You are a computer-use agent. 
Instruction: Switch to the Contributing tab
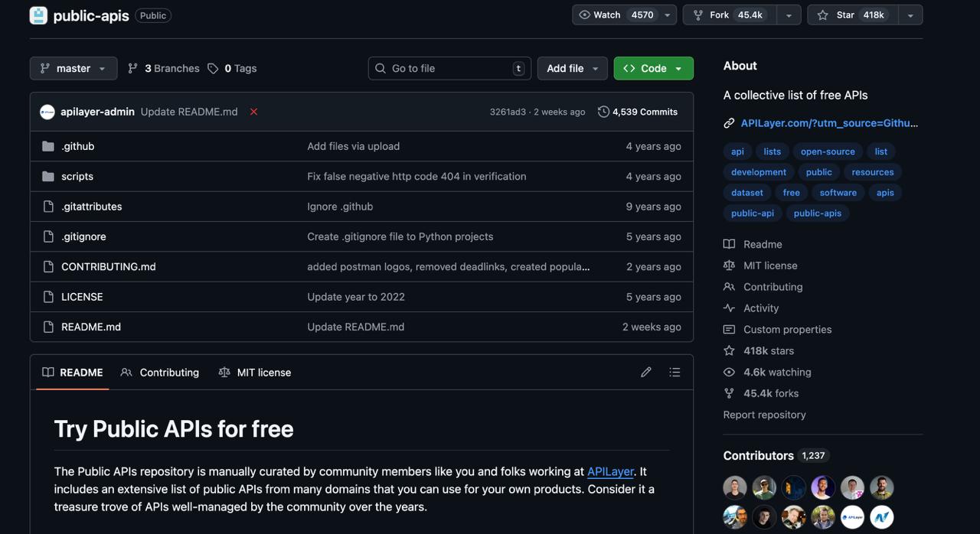(160, 373)
